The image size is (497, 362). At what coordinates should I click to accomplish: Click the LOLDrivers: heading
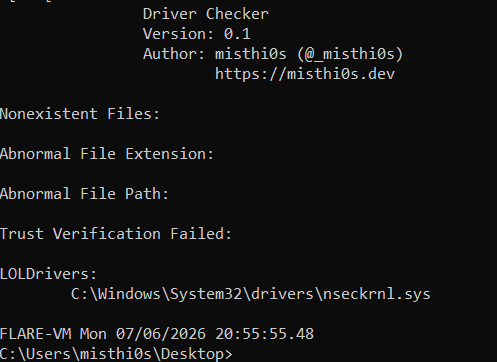(x=48, y=274)
